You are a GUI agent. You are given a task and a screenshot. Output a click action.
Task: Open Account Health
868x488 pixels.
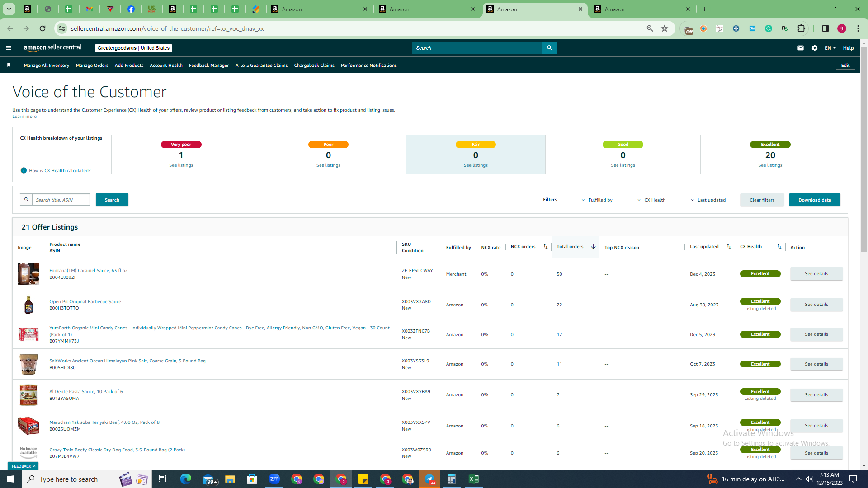[x=166, y=66]
